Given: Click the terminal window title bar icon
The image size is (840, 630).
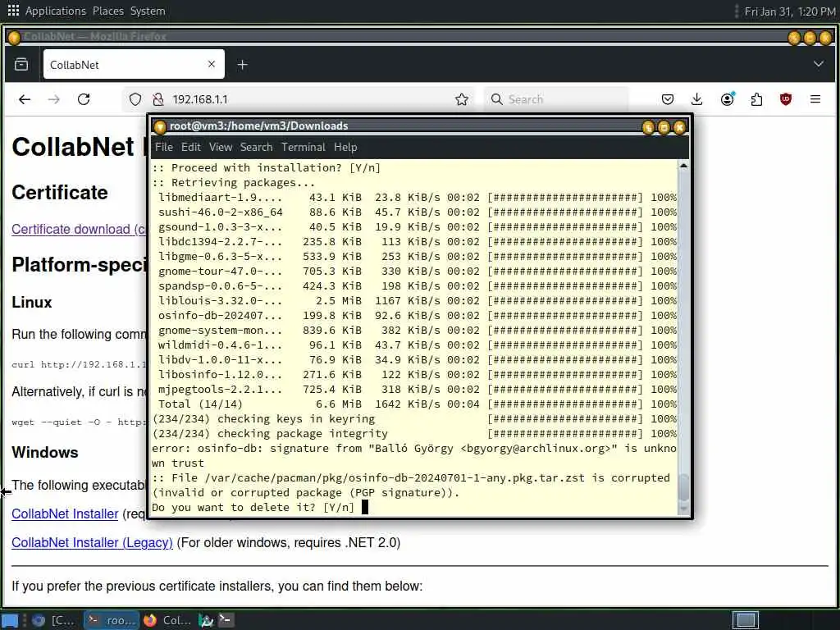Looking at the screenshot, I should [x=160, y=127].
